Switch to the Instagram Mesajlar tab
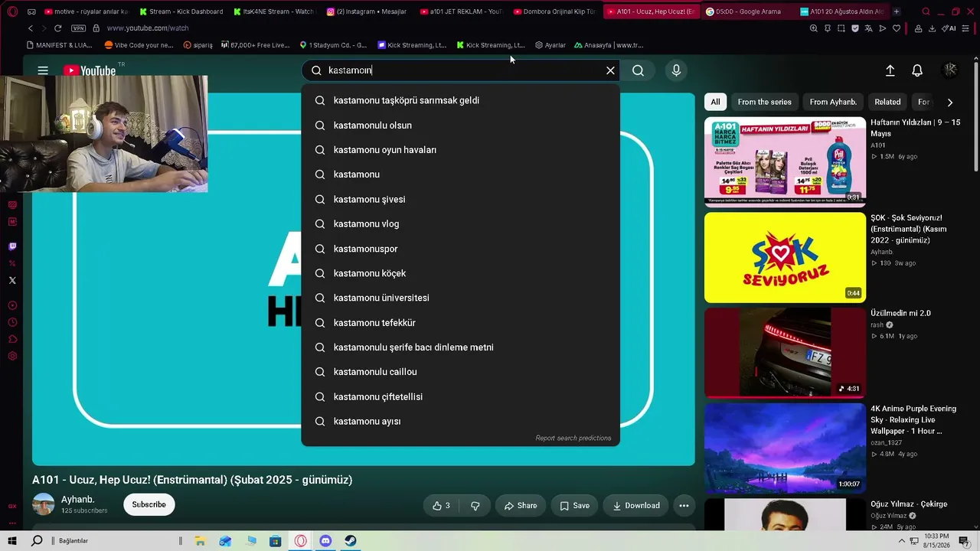Image resolution: width=980 pixels, height=551 pixels. click(367, 11)
